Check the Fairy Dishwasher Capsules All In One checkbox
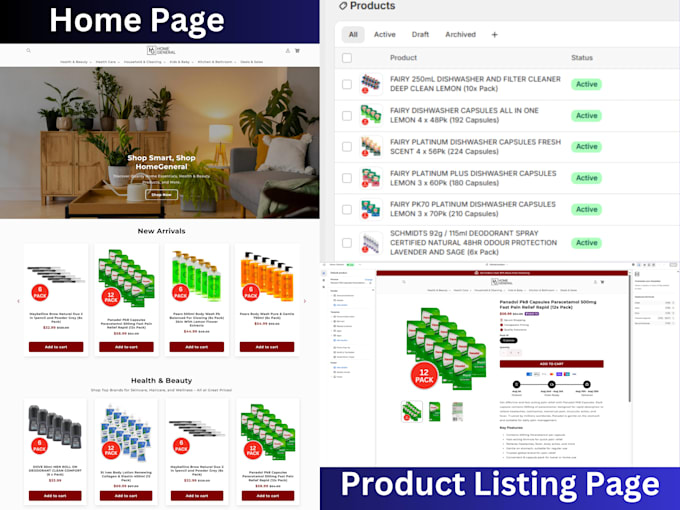The height and width of the screenshot is (510, 680). pos(347,116)
